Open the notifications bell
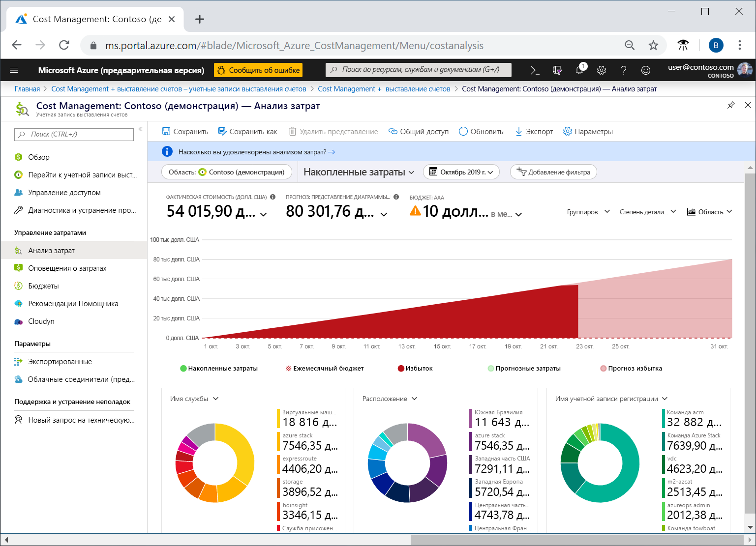756x546 pixels. click(x=580, y=70)
